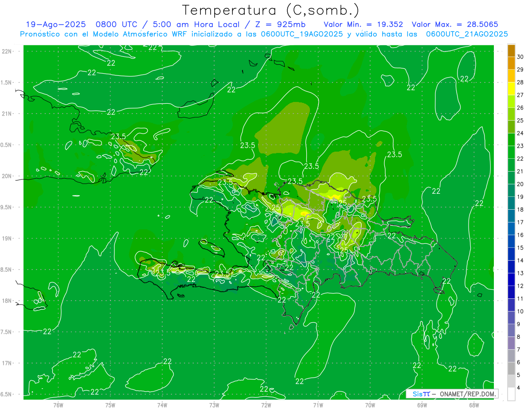Click the teal swatch between 18 and 19
Screen dimensions: 532x411
coord(511,203)
